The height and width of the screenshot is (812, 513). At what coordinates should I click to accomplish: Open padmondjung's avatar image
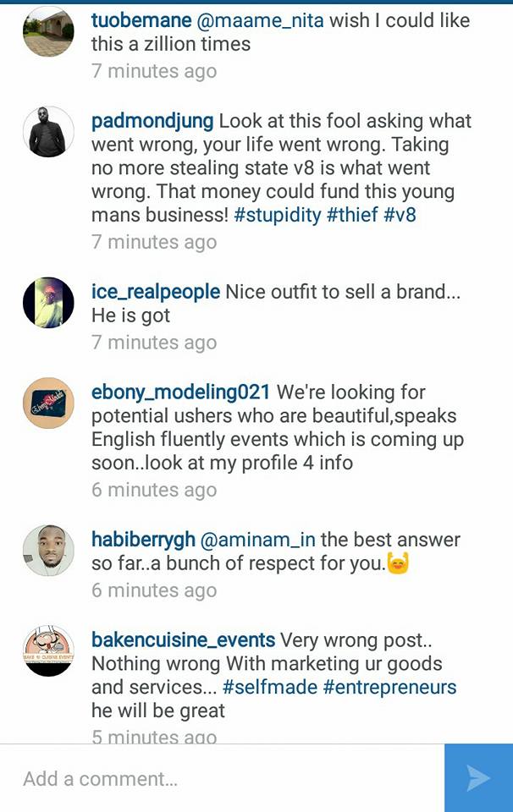tap(49, 132)
